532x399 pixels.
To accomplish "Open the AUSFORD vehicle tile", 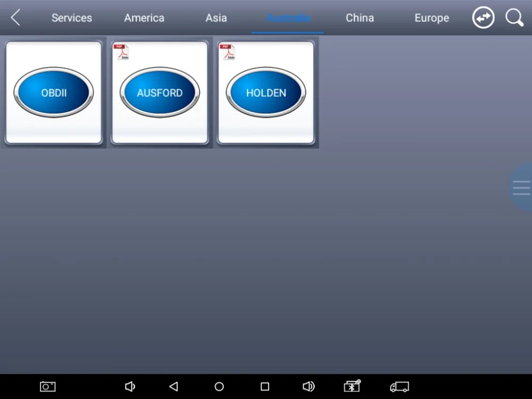I will [160, 92].
